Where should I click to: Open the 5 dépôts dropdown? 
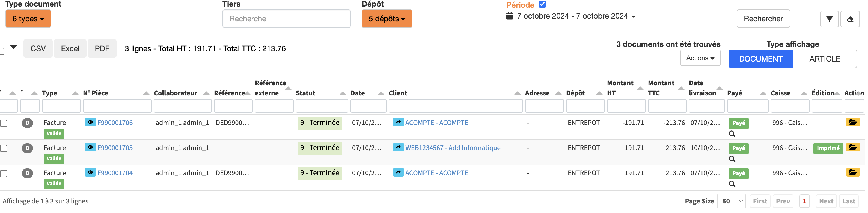[x=387, y=19]
